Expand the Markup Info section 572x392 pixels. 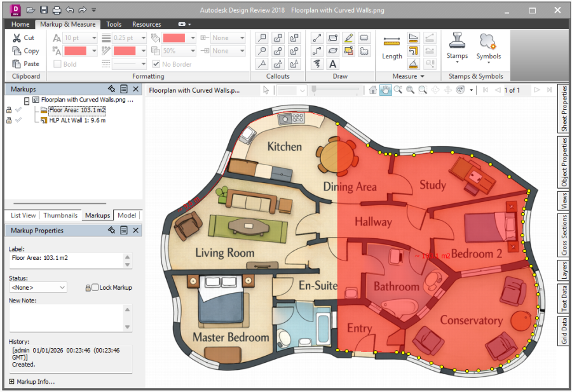tap(11, 382)
